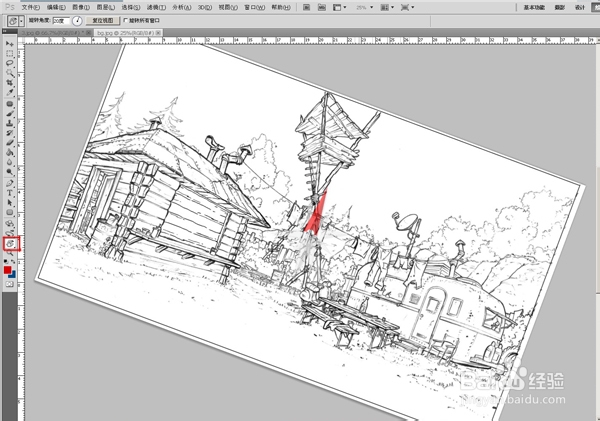This screenshot has height=421, width=600.
Task: Select the History Brush tool
Action: (10, 133)
